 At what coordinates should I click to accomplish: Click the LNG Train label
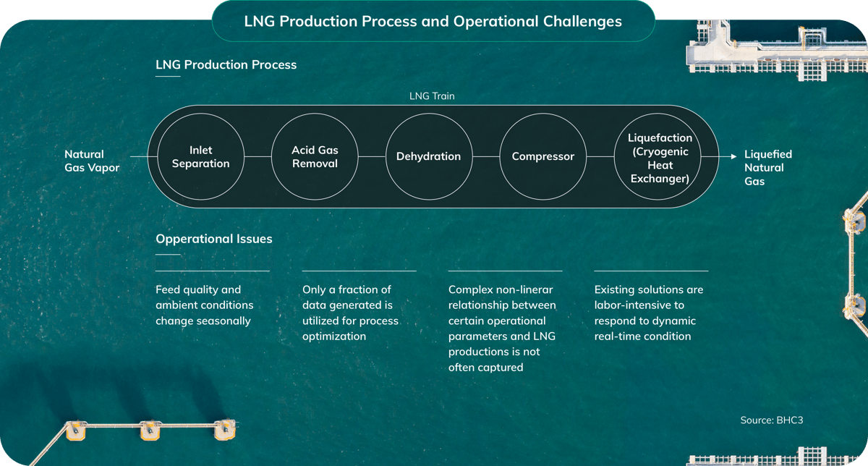(x=432, y=96)
